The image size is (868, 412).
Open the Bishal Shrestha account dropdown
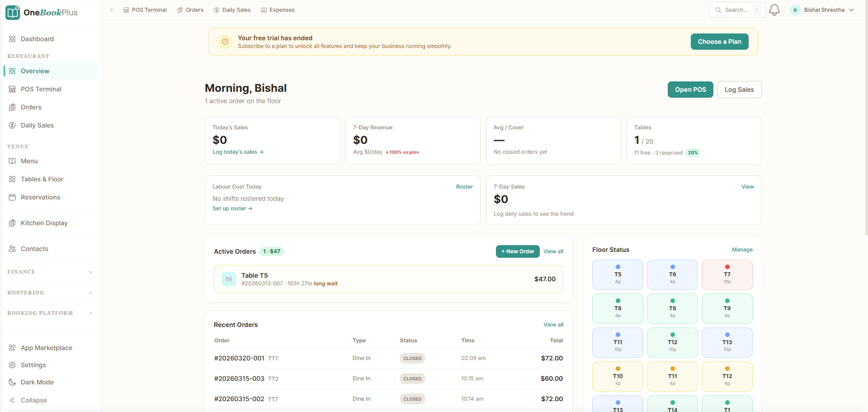[x=822, y=10]
